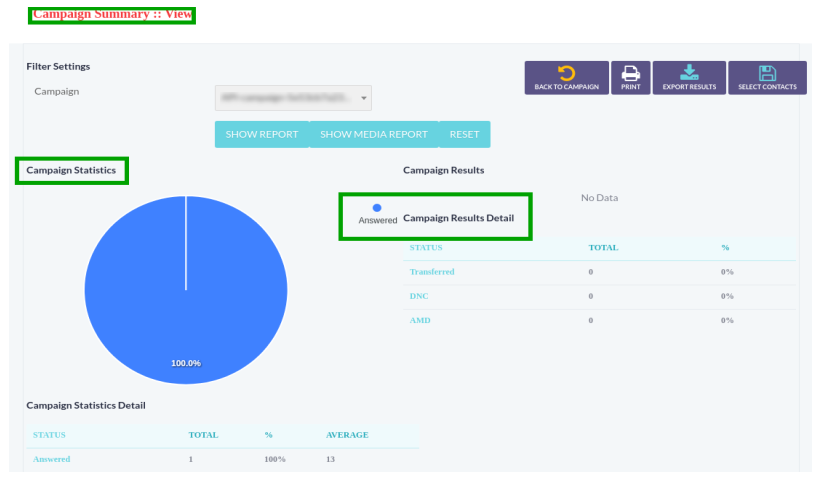819x478 pixels.
Task: Click the Reset button
Action: coord(464,135)
